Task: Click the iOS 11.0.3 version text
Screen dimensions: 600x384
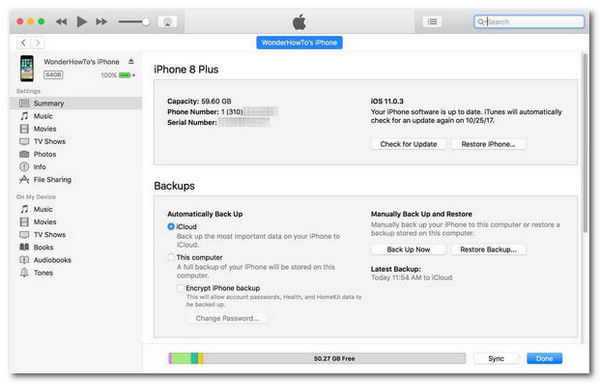Action: (x=387, y=101)
